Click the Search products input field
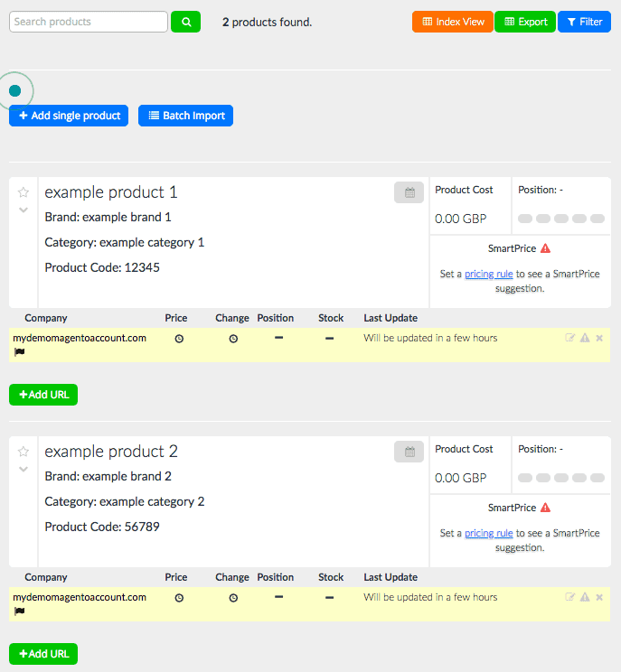Viewport: 621px width, 672px height. coord(89,22)
